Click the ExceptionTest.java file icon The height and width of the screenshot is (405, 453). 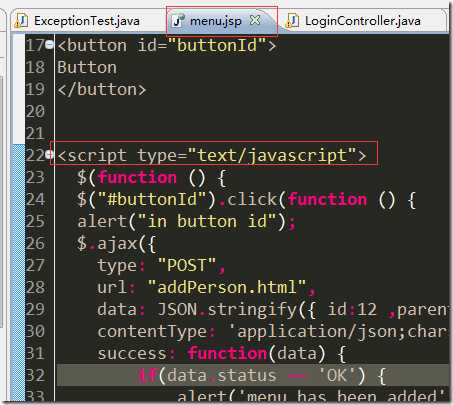coord(22,21)
